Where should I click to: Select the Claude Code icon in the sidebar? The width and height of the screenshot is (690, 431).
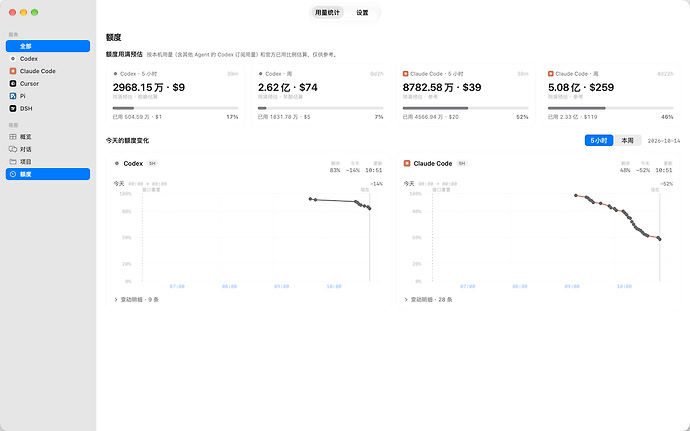point(13,71)
